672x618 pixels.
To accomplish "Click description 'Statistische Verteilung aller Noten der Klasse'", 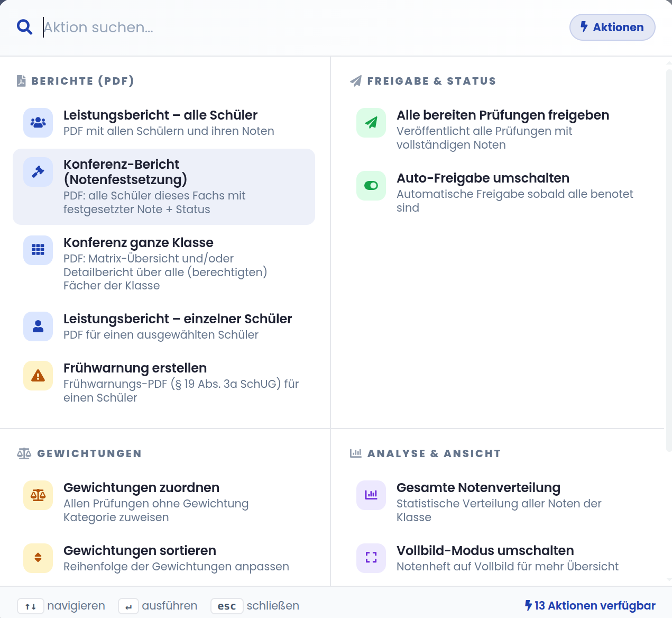I will click(x=499, y=510).
